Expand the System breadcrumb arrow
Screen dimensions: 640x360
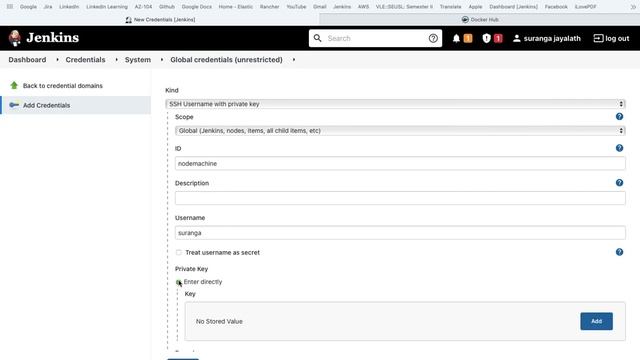[162, 60]
